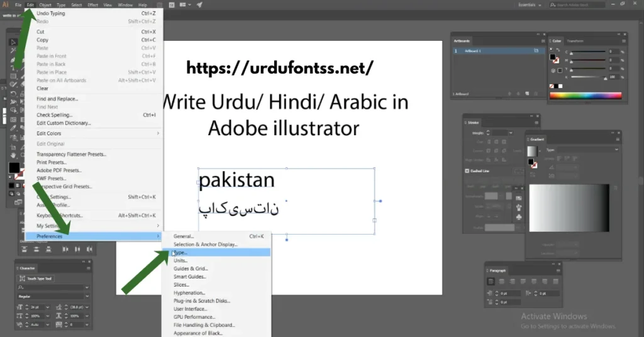Open the font size 24 pt dropdown
This screenshot has width=644, height=337.
[48, 307]
